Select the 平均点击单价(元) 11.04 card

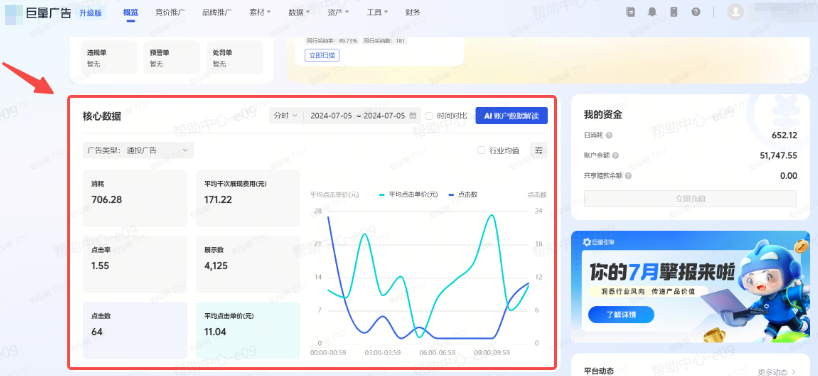(x=248, y=330)
